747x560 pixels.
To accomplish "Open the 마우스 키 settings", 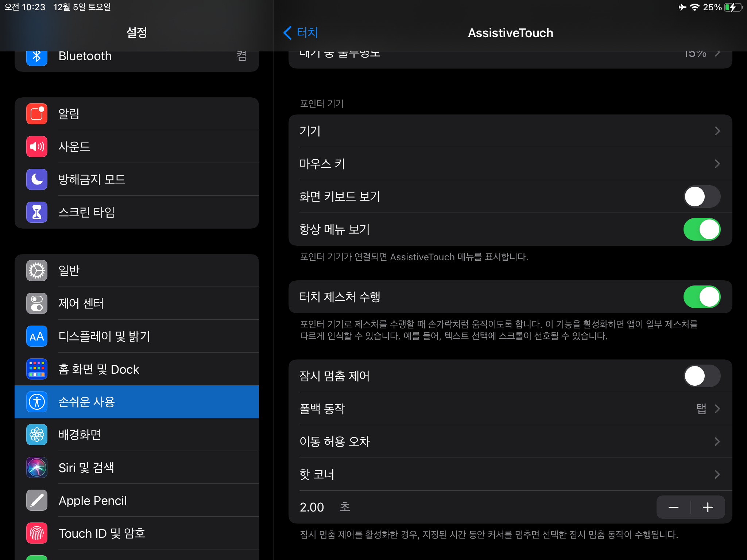I will (x=510, y=164).
